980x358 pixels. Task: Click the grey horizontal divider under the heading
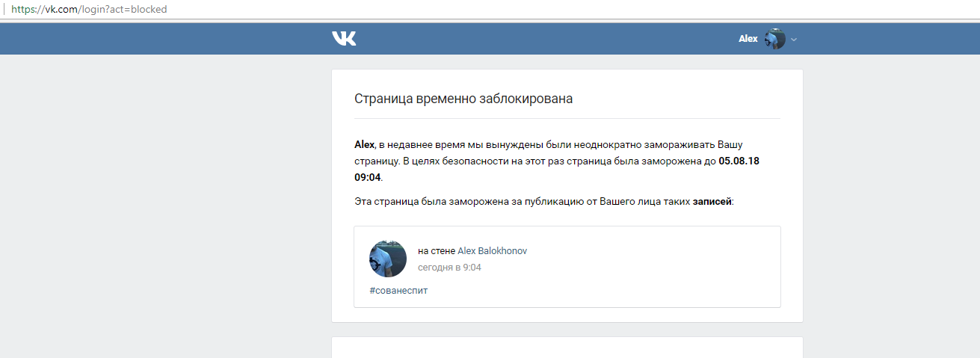(x=567, y=118)
